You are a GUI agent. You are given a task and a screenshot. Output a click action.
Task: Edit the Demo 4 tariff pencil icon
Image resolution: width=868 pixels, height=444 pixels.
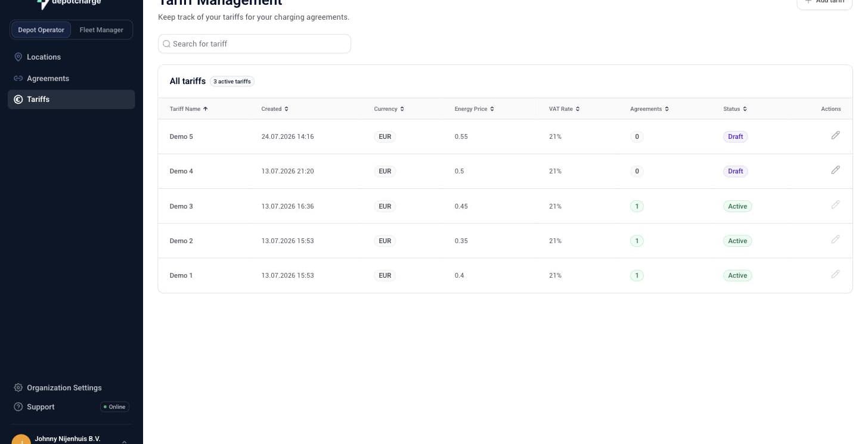click(835, 170)
